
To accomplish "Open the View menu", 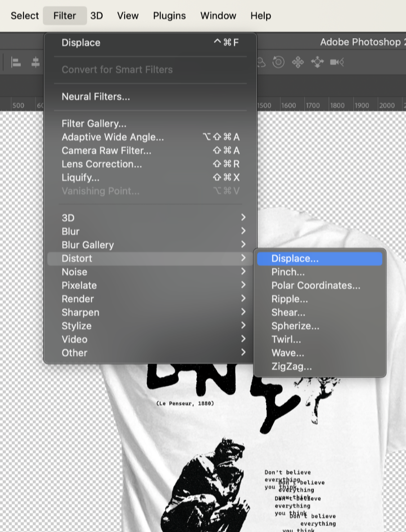I will (128, 16).
